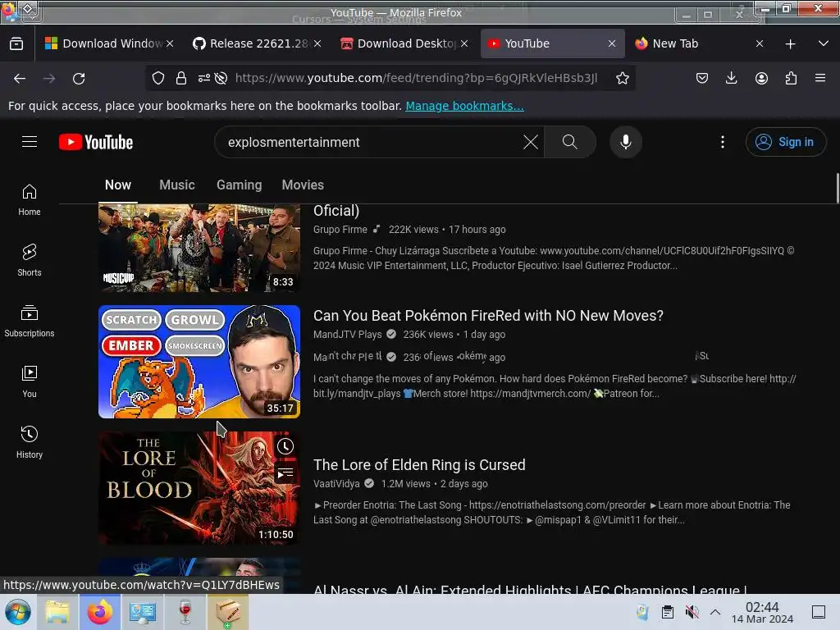Image resolution: width=840 pixels, height=630 pixels.
Task: Go back in Firefox history
Action: [x=20, y=78]
